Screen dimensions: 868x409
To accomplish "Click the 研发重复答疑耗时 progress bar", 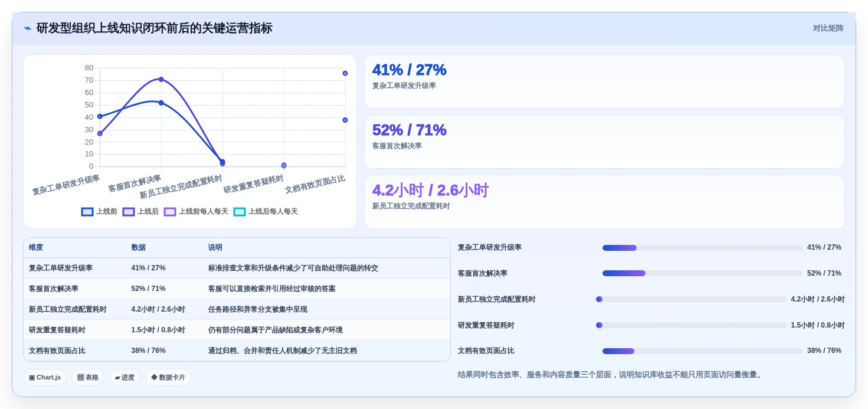I will (691, 325).
